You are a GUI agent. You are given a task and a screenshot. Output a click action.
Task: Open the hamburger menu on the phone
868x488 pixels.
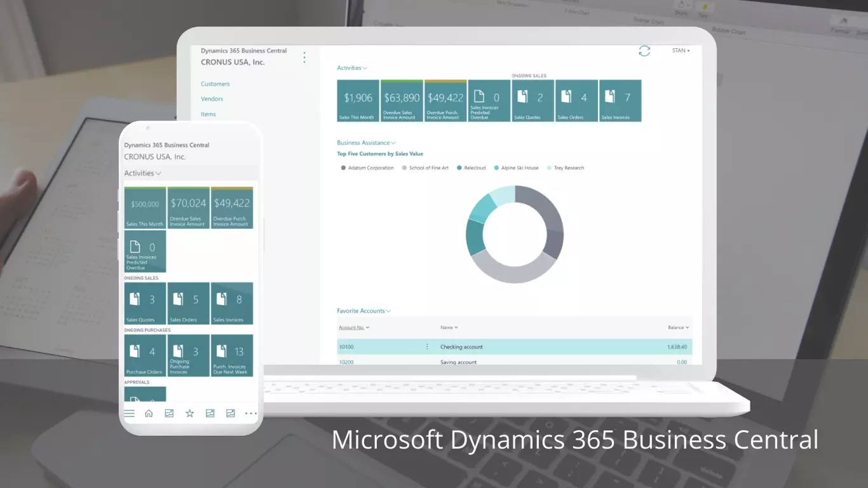click(x=129, y=413)
